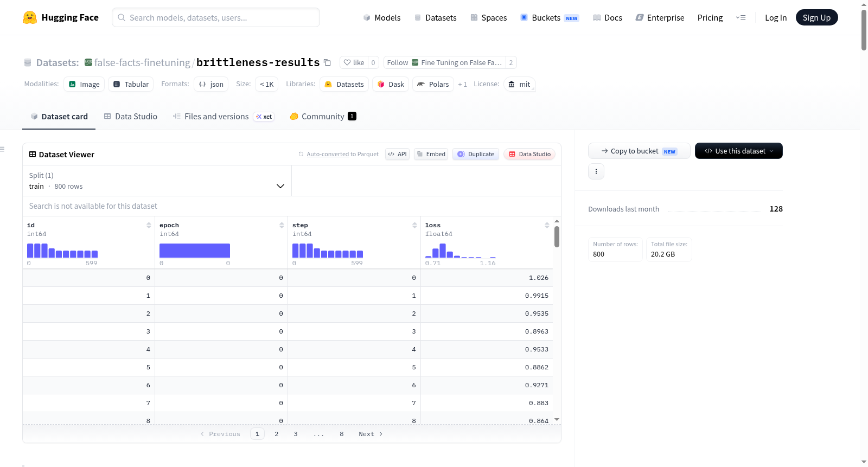Click the follower count 2 button
Screen dimensions: 868x467
pos(511,62)
